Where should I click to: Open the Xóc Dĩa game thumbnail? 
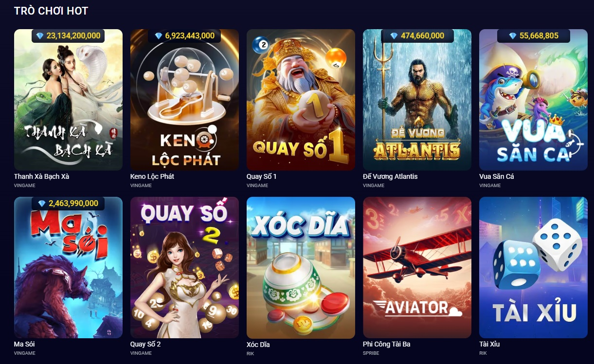(x=301, y=267)
